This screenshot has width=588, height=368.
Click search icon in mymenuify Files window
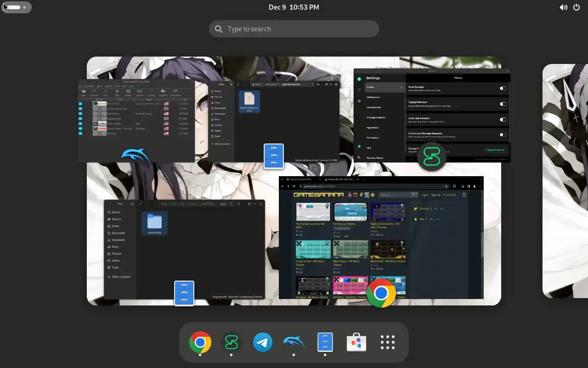pos(239,204)
